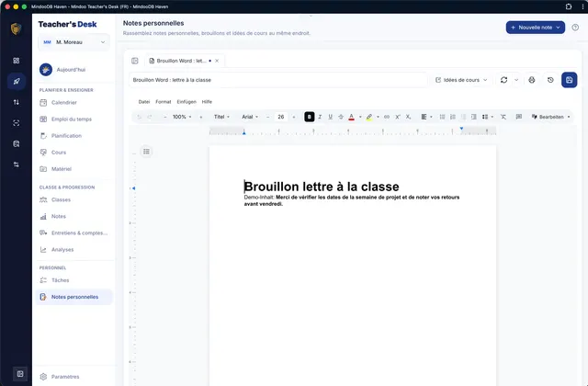Open the Format menu
Screen dimensions: 588x386
click(164, 102)
